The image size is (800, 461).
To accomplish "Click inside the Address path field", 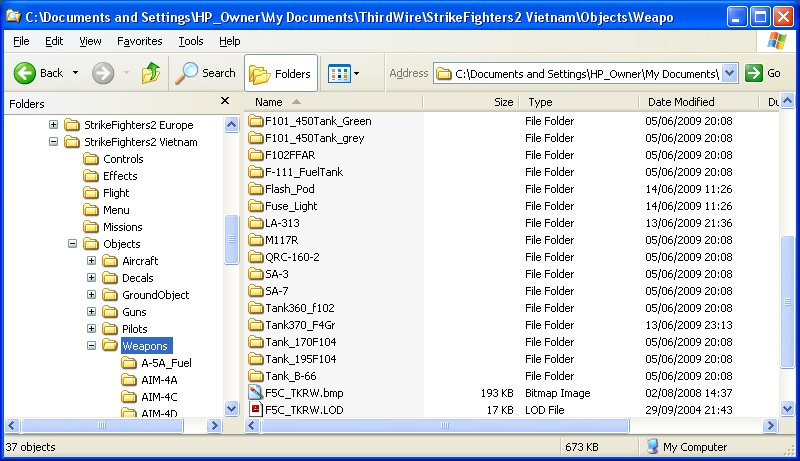I will 579,74.
